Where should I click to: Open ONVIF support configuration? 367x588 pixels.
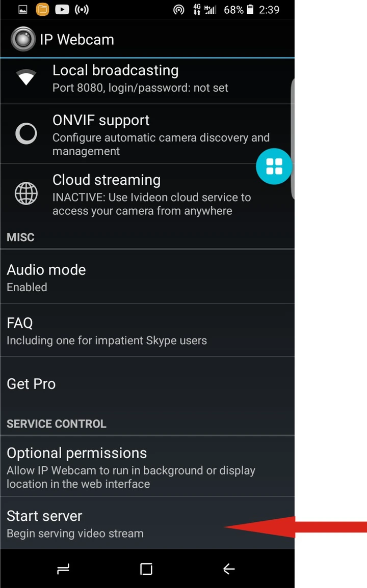[x=147, y=134]
